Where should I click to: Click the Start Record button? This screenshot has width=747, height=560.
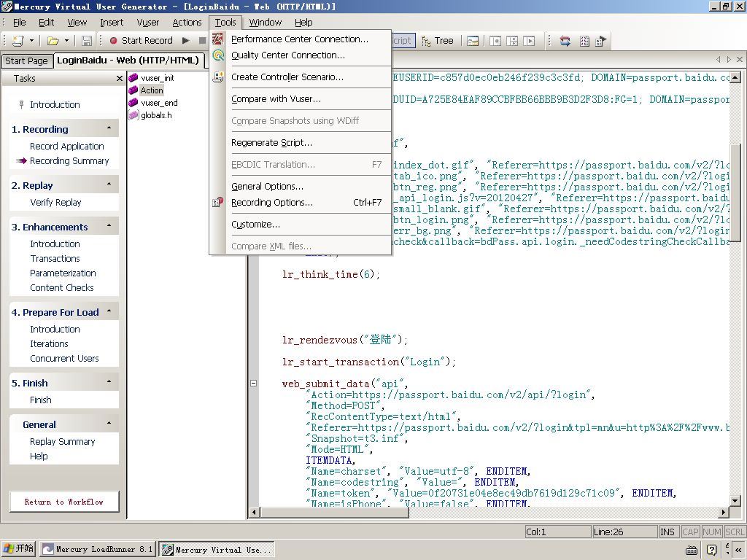141,41
